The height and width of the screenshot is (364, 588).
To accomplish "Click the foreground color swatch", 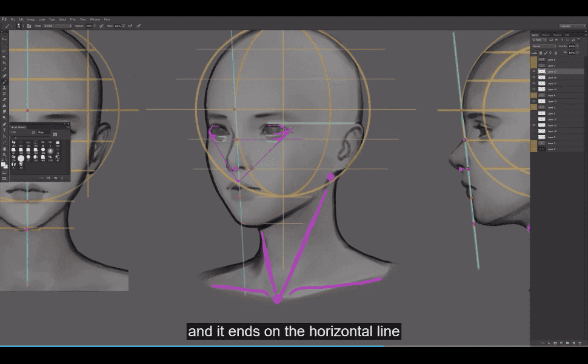I will coord(3,165).
